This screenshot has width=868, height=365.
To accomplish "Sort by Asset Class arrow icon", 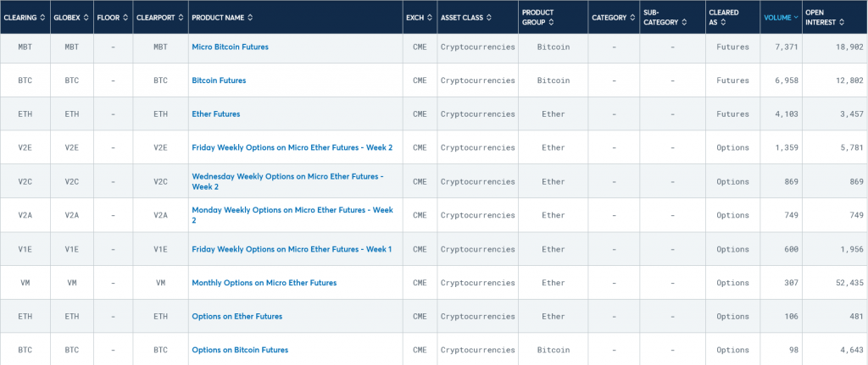I will point(489,18).
